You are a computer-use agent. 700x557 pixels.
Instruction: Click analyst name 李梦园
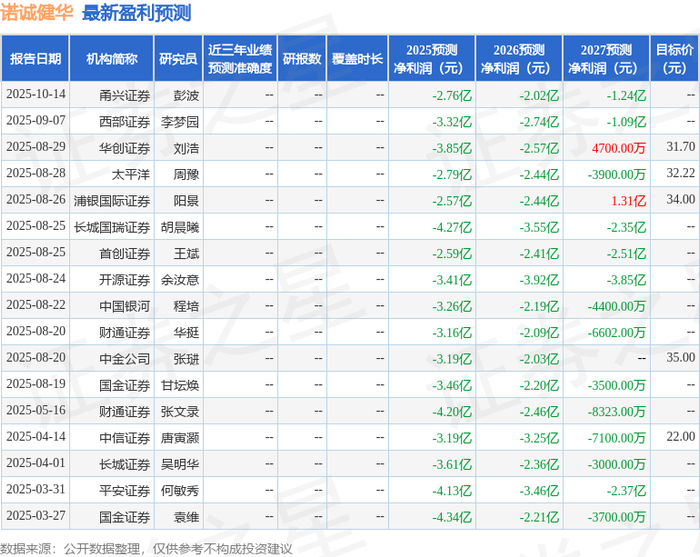tap(180, 121)
